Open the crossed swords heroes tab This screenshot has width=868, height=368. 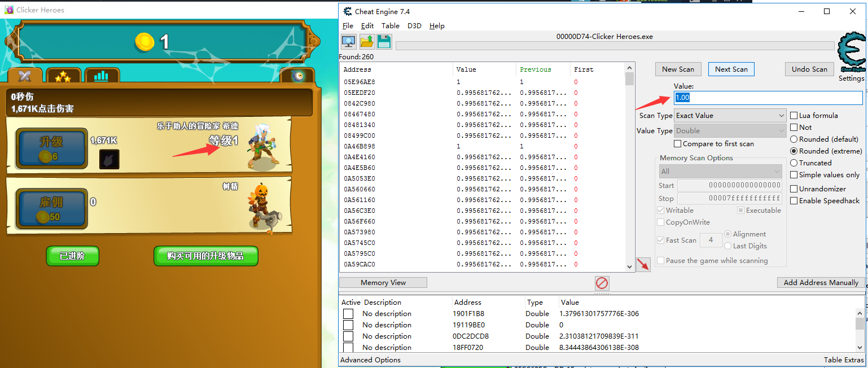click(x=24, y=76)
